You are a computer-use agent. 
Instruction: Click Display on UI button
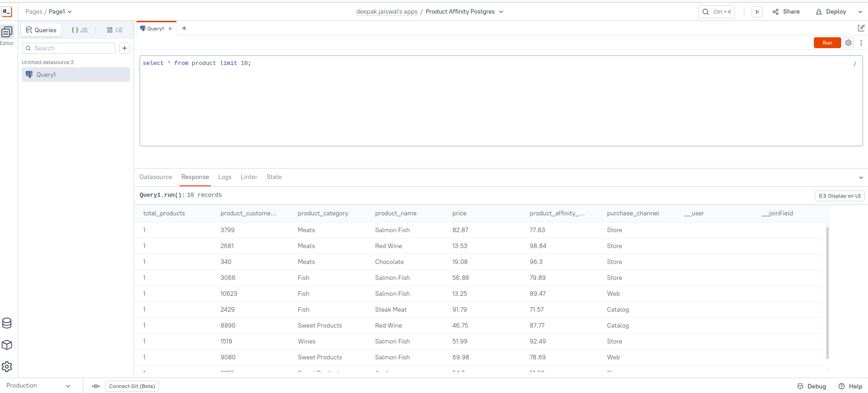coord(839,196)
